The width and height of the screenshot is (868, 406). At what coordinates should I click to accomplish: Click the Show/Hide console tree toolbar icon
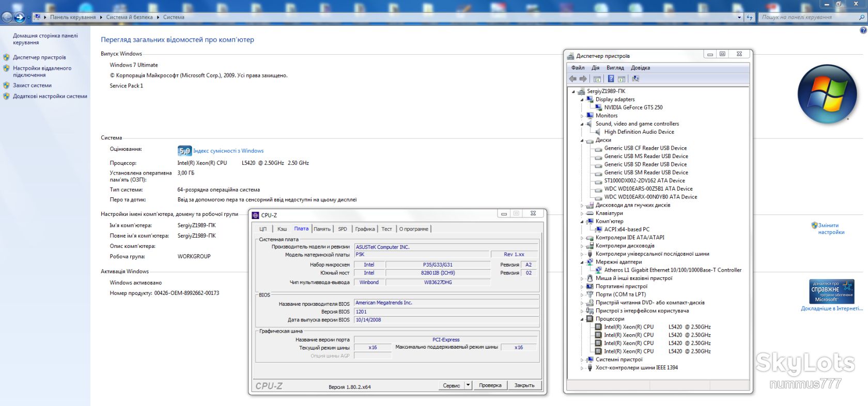coord(597,79)
